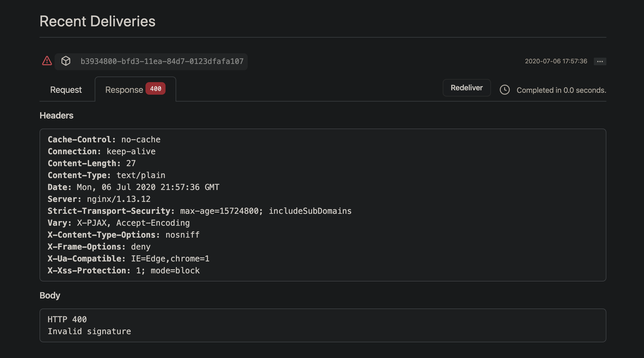Screen dimensions: 644x358
Task: Click Completed in 0.0 seconds text
Action: pyautogui.click(x=561, y=90)
